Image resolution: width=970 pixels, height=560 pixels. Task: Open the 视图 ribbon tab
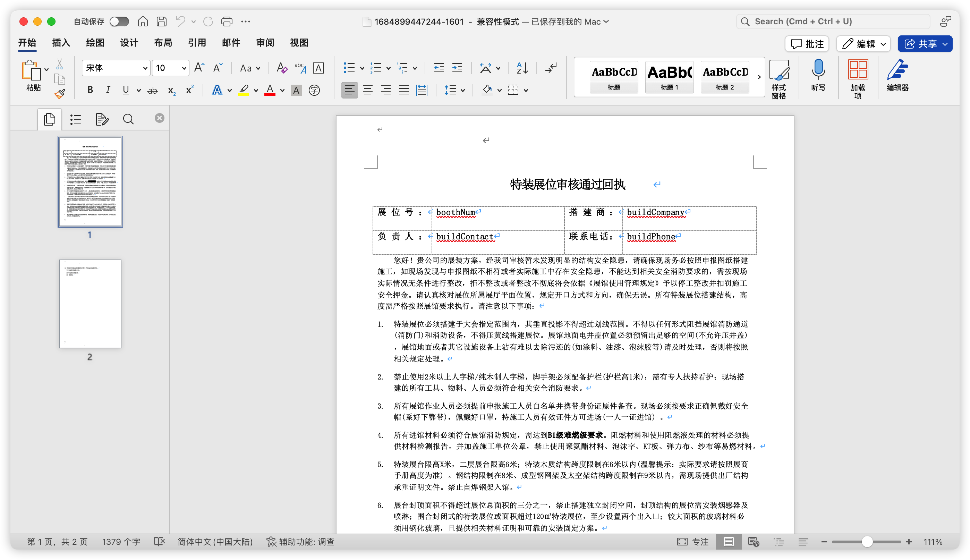click(299, 43)
